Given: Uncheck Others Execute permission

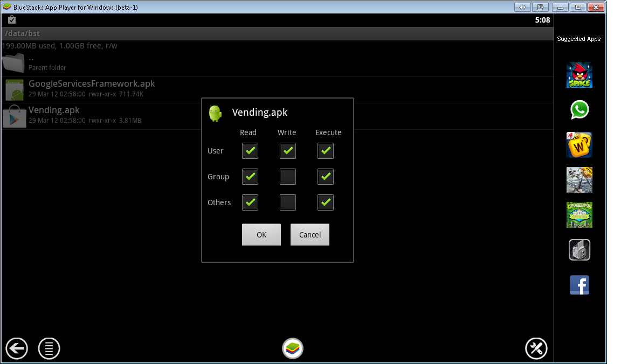Looking at the screenshot, I should click(326, 202).
